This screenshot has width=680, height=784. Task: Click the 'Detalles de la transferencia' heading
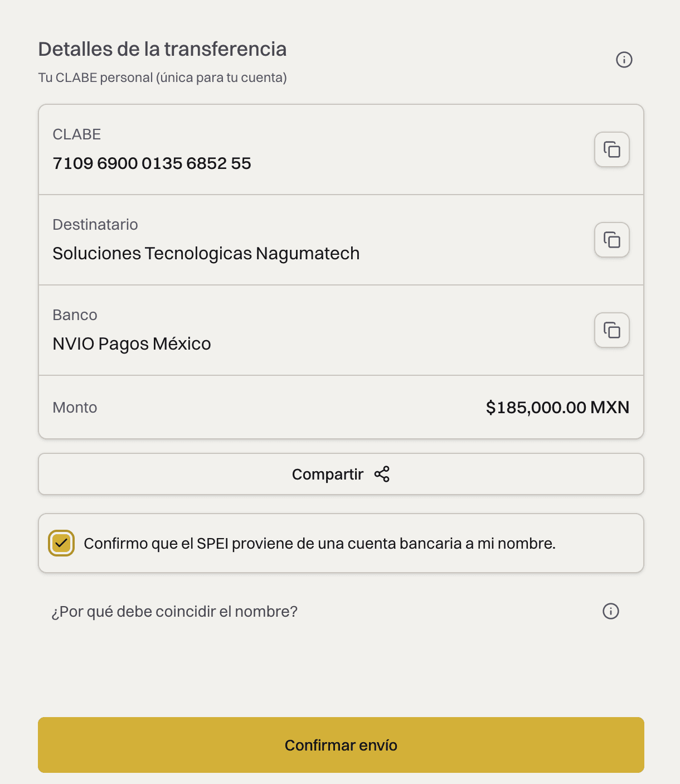162,49
